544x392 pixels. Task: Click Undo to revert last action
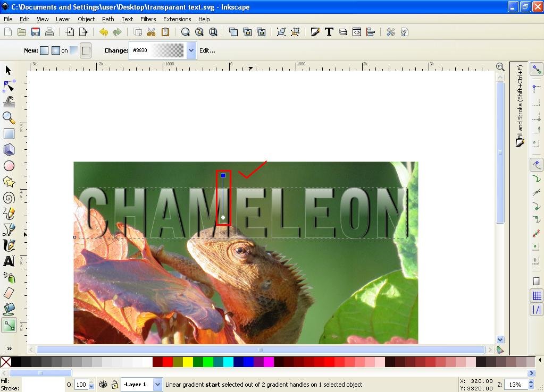click(x=104, y=32)
